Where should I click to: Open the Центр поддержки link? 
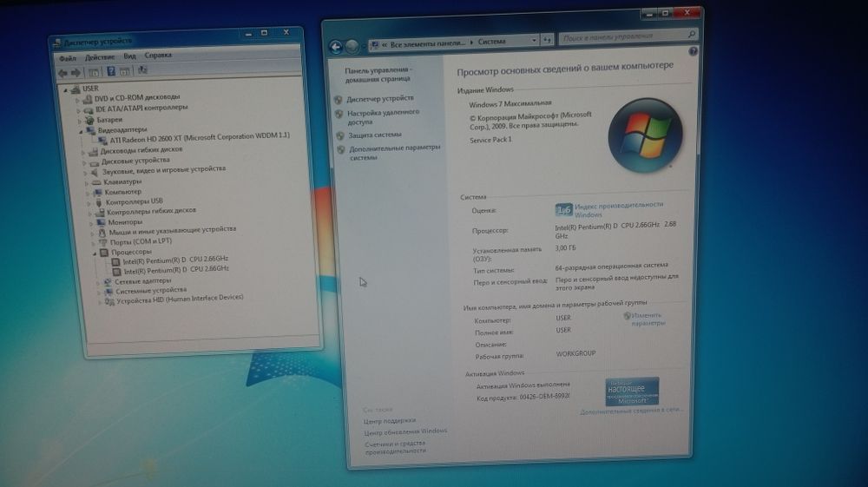(x=390, y=420)
